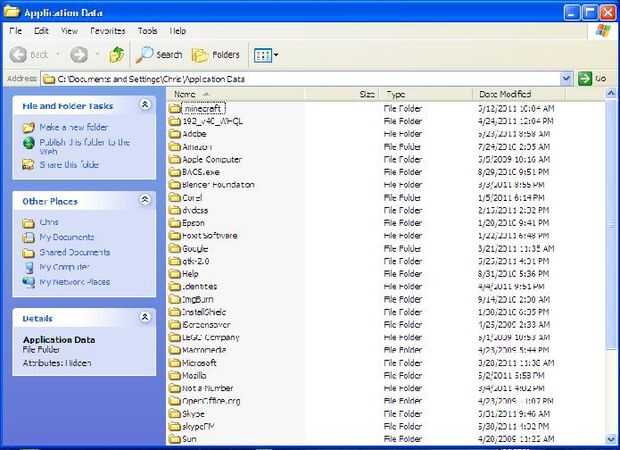Select the Identities folder icon
Screen dimensions: 620x450
point(175,286)
